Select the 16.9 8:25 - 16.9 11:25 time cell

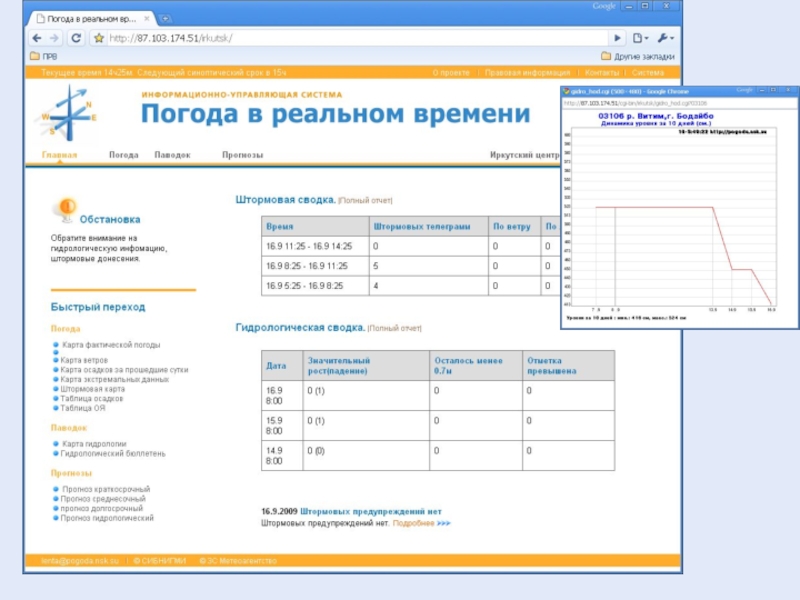click(315, 266)
